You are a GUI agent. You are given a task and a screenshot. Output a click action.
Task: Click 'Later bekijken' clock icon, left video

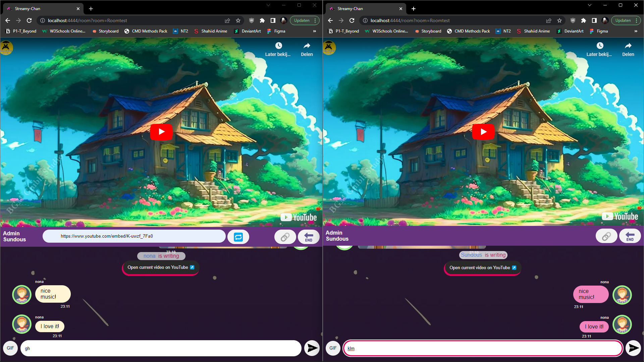[x=278, y=46]
